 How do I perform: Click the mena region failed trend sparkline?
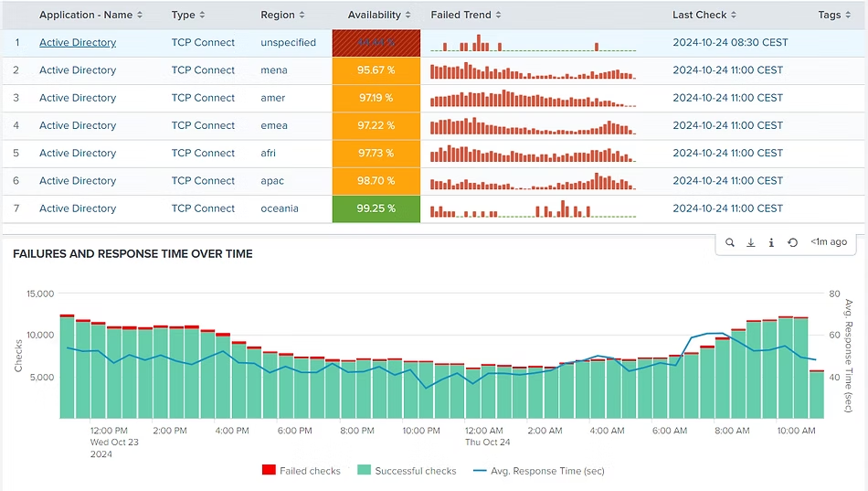click(x=533, y=70)
